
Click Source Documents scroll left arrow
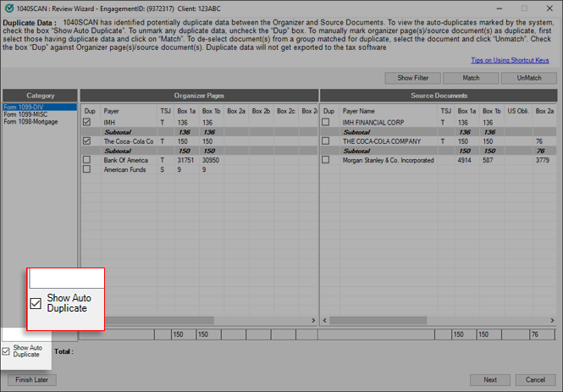pos(324,320)
